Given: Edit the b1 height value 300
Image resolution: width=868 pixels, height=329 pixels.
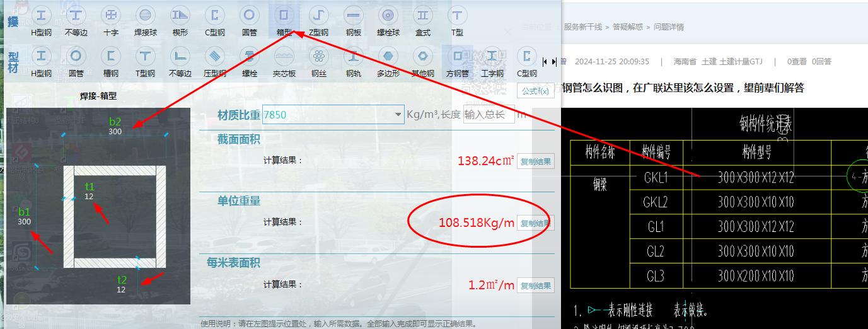Looking at the screenshot, I should [24, 222].
